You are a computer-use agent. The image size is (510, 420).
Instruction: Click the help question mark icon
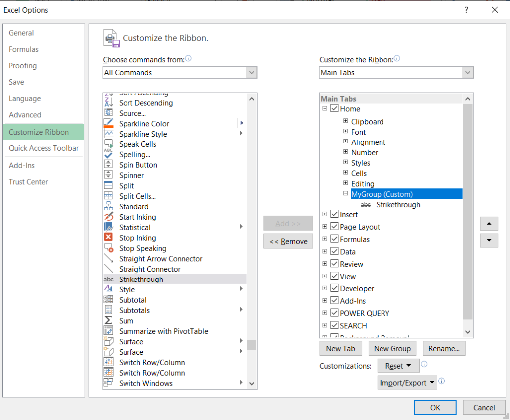point(466,10)
